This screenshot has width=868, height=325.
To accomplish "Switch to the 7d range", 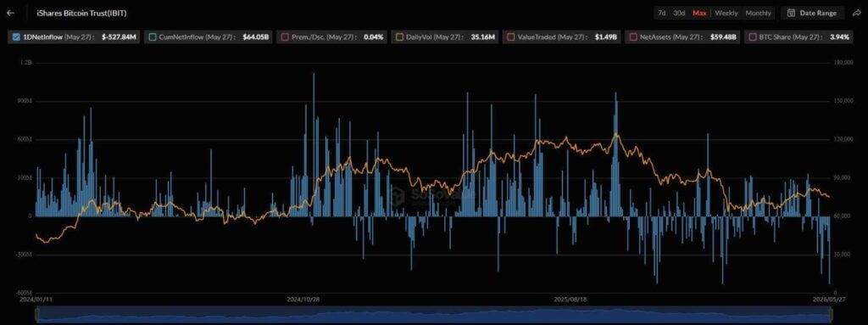I will tap(661, 13).
